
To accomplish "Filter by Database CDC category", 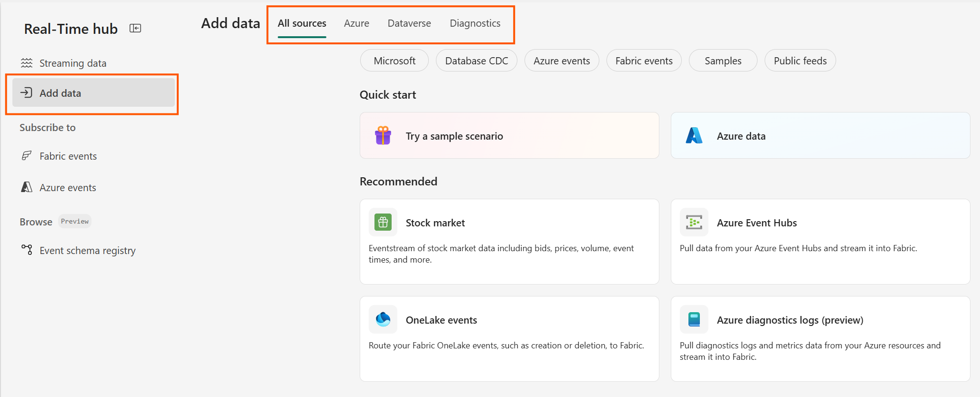I will point(476,61).
